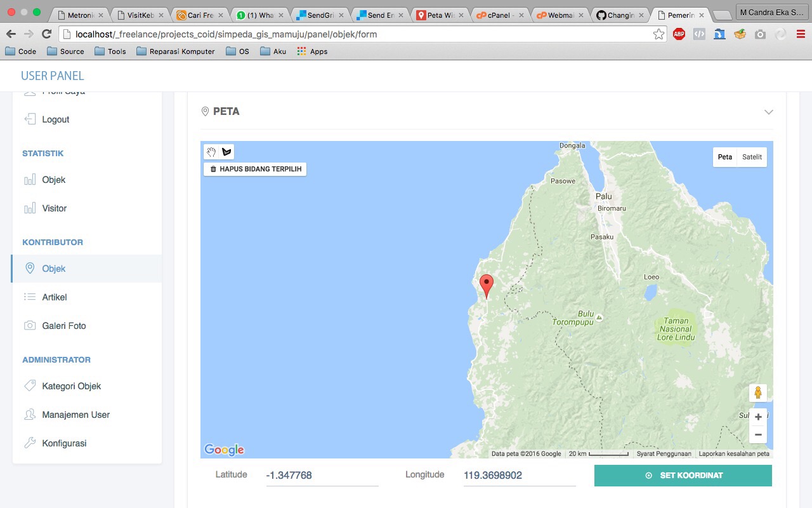The image size is (812, 508).
Task: Click the SET KOORDINAT button
Action: 683,476
